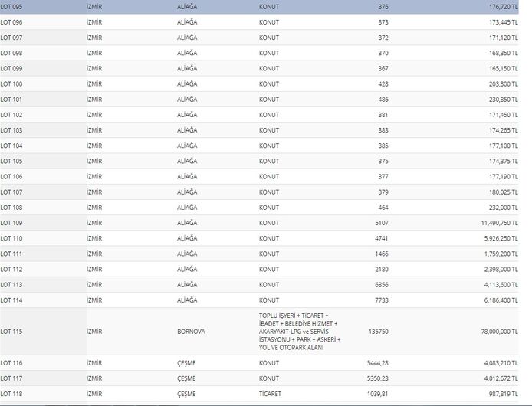Screen dimensions: 532x406
Task: Select the ÇEŞME cell in LOT 116 row
Action: tap(188, 362)
